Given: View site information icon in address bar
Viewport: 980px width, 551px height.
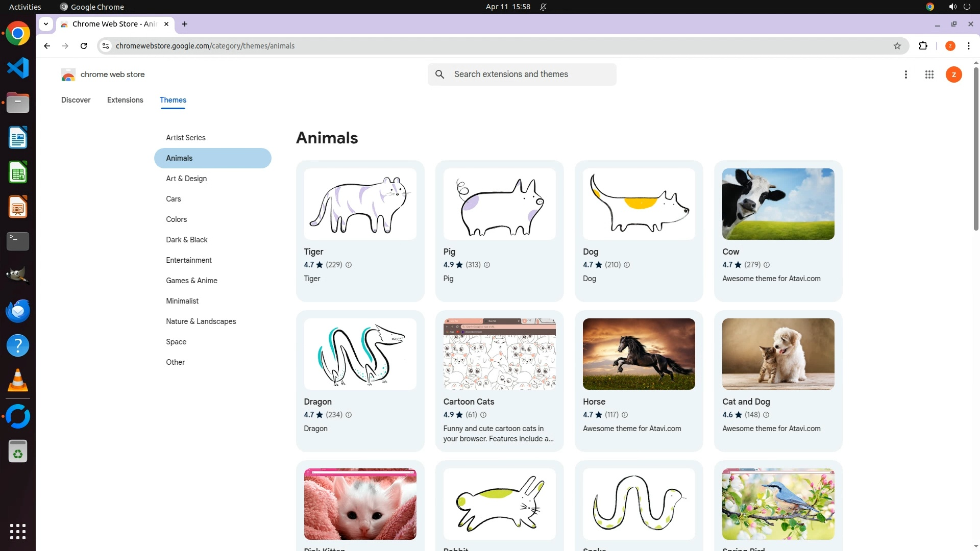Looking at the screenshot, I should tap(106, 46).
